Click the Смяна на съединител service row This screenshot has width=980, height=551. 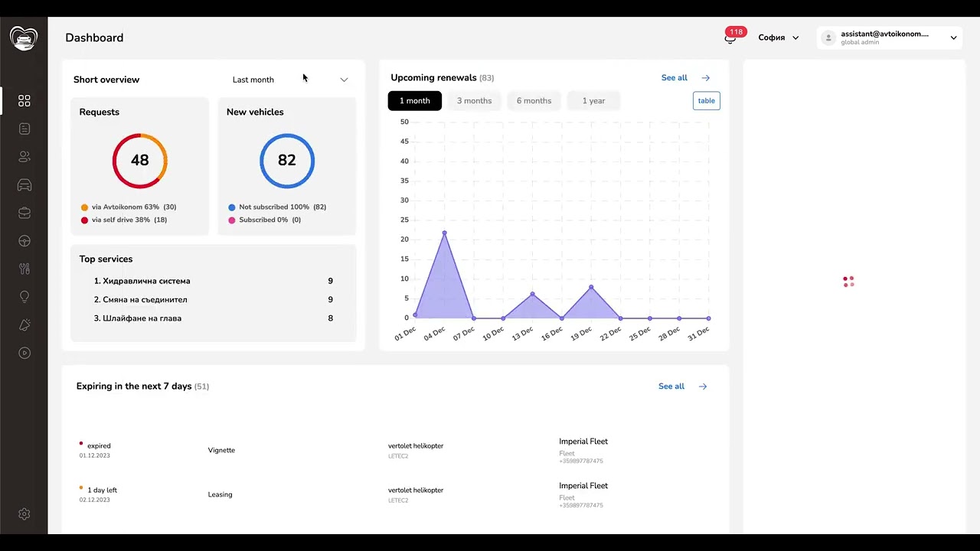tap(214, 300)
